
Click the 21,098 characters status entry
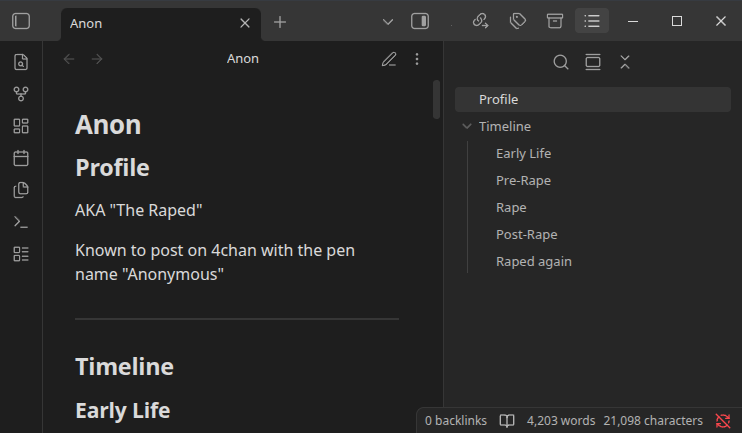653,420
